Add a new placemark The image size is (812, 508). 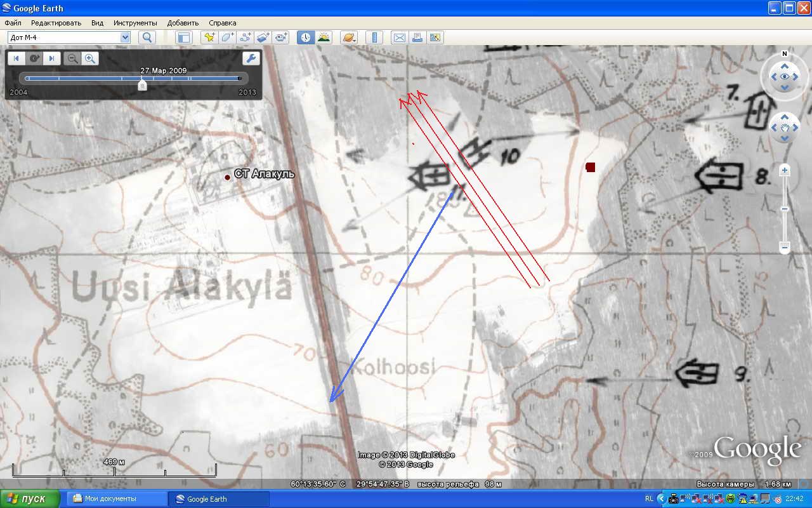209,37
